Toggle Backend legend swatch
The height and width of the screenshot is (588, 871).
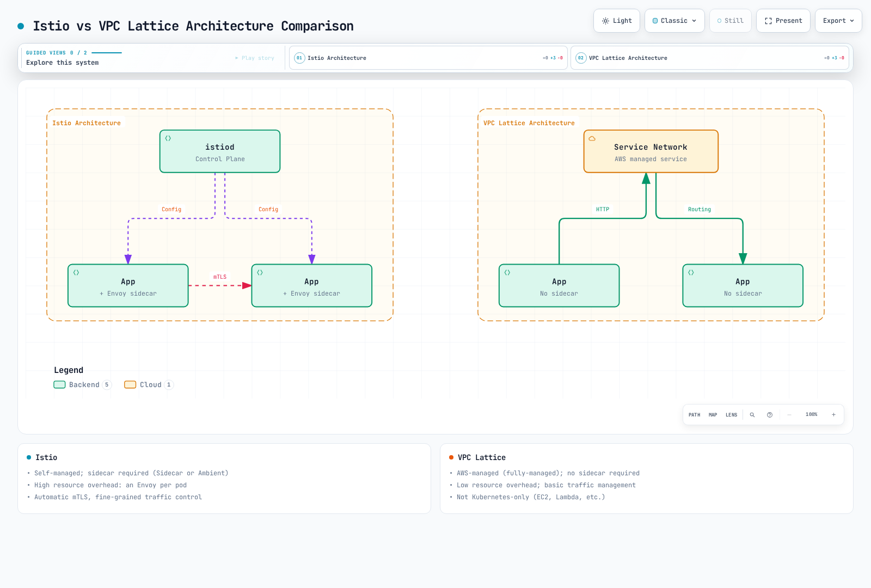pyautogui.click(x=60, y=385)
